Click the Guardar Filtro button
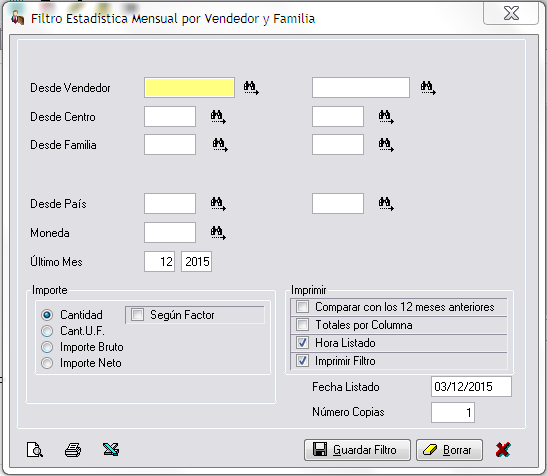This screenshot has height=476, width=547. (x=357, y=450)
